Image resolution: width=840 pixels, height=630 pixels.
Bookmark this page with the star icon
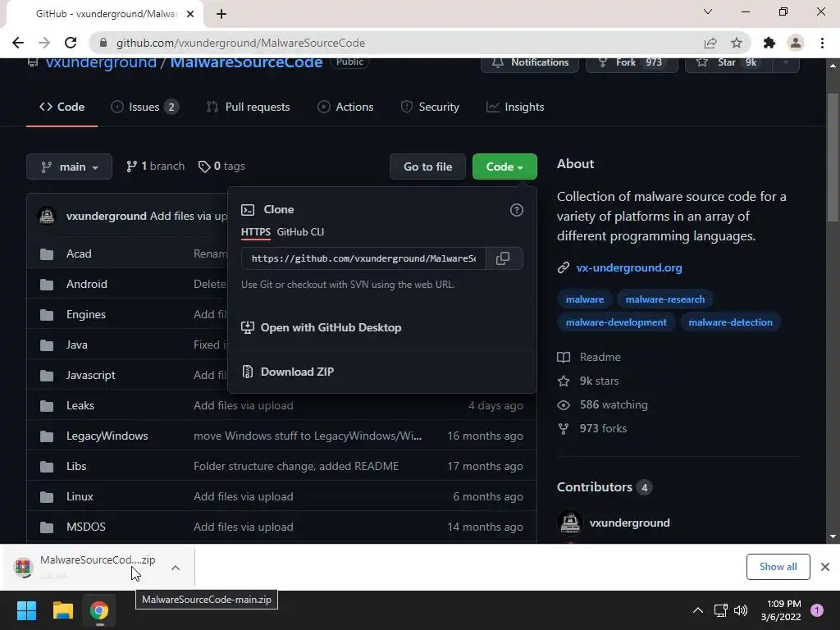(737, 43)
